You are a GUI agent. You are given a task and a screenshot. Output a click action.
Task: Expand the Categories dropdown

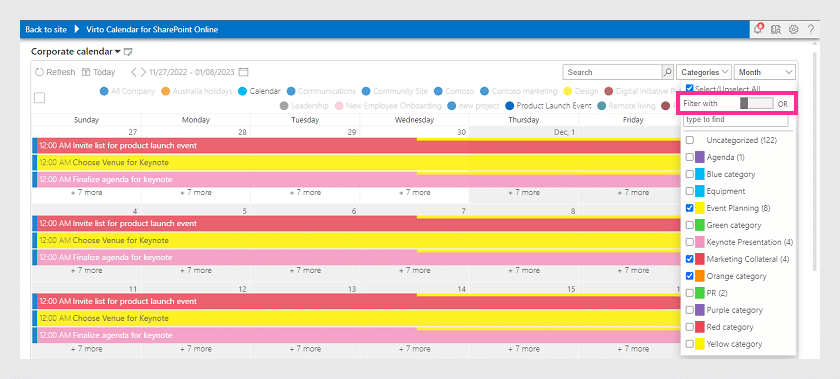coord(704,72)
